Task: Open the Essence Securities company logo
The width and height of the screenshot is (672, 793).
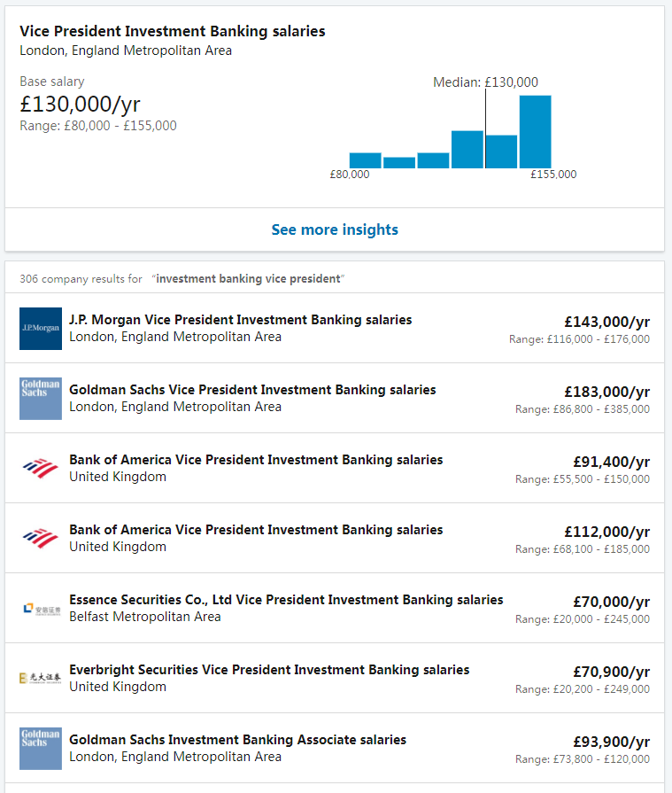Action: (x=41, y=609)
